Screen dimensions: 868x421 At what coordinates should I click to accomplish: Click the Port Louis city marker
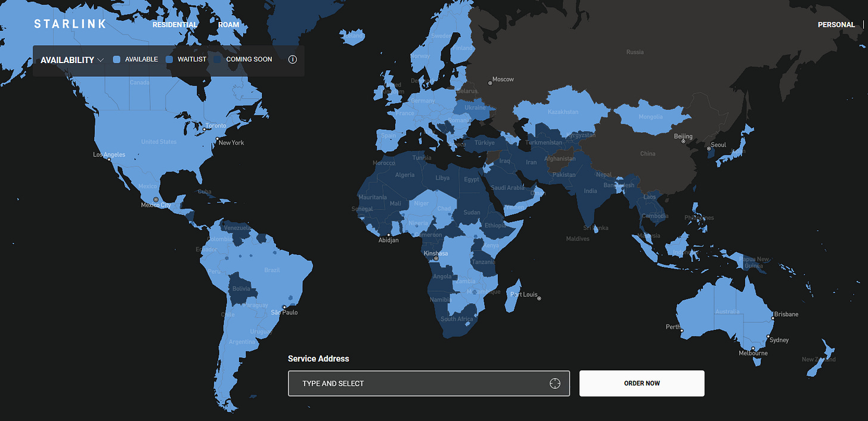point(539,298)
